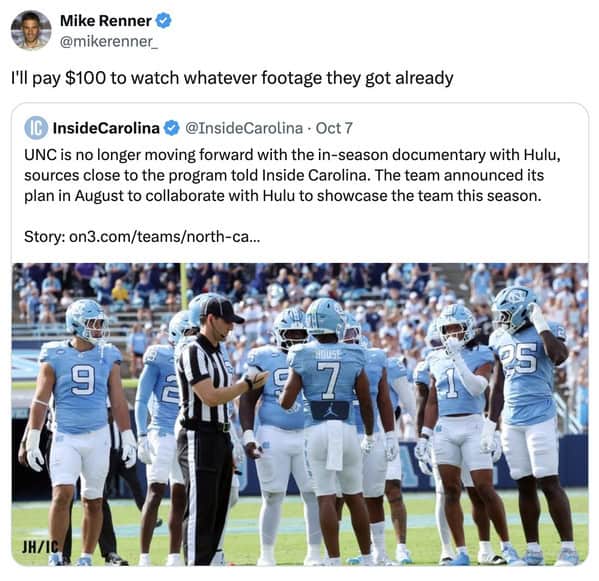599x581 pixels.
Task: Click the number 25 player's jersey
Action: pyautogui.click(x=524, y=376)
